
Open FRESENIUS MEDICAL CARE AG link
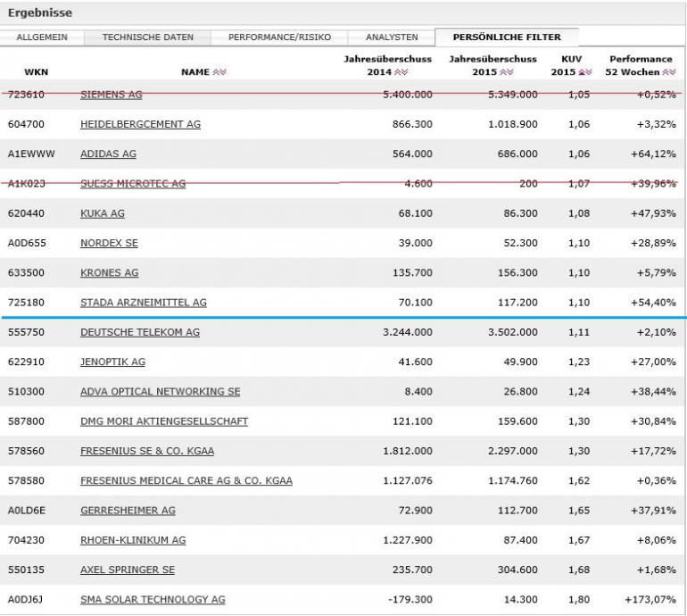pos(186,481)
